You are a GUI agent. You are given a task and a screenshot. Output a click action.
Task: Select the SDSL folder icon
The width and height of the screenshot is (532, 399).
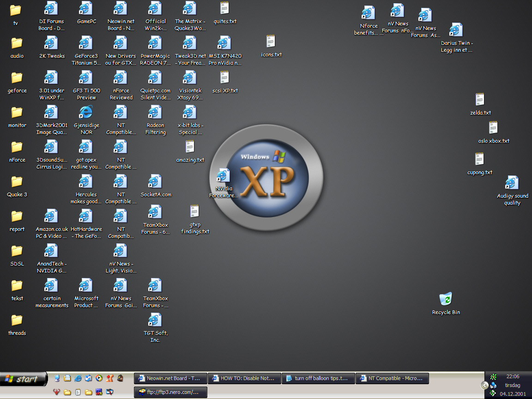(17, 255)
